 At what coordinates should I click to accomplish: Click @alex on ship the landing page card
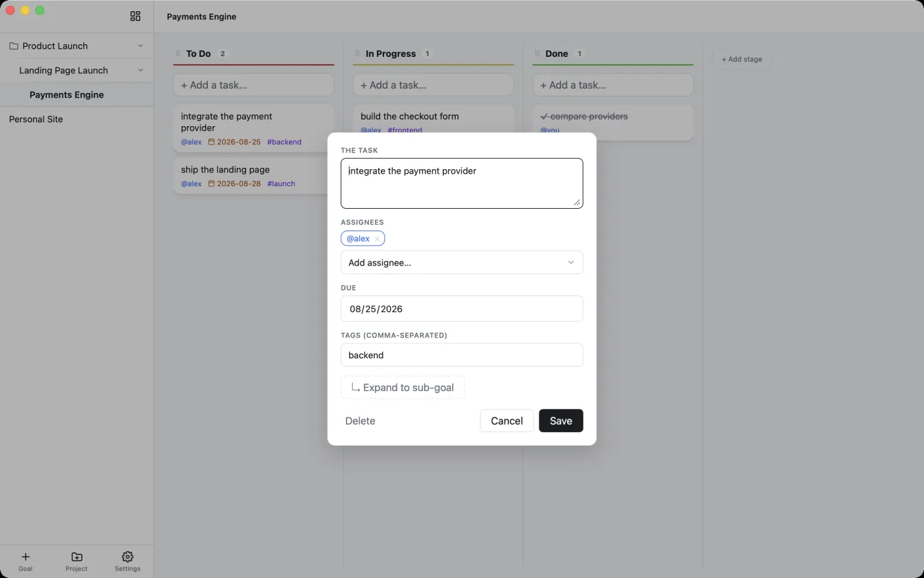191,184
